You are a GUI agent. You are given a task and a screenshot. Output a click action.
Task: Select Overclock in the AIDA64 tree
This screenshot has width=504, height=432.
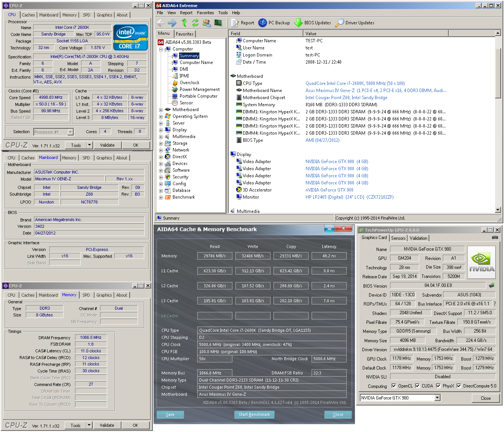[x=186, y=83]
